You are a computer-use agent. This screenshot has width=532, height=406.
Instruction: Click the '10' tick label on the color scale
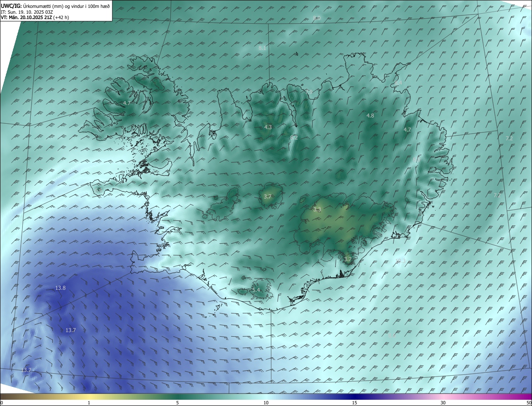pos(266,403)
